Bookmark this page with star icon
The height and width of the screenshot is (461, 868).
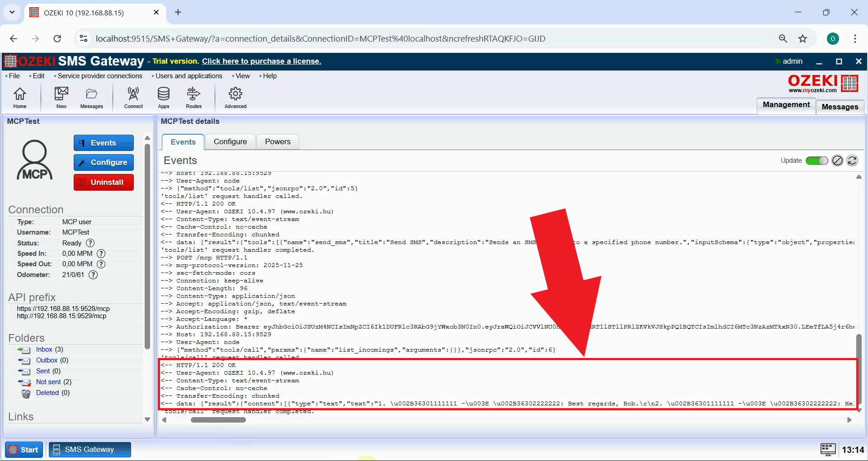pyautogui.click(x=802, y=38)
